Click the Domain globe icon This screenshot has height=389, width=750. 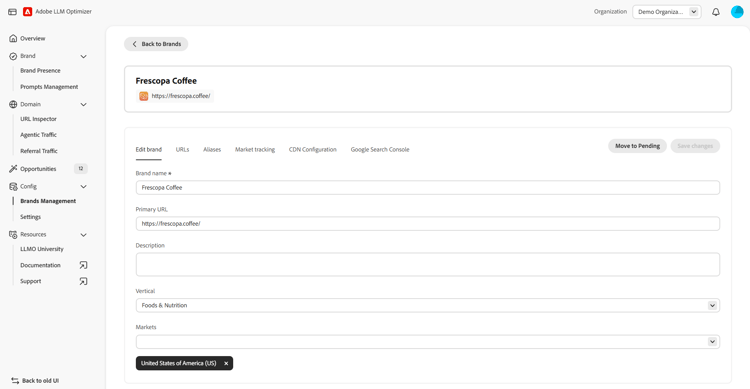tap(13, 104)
